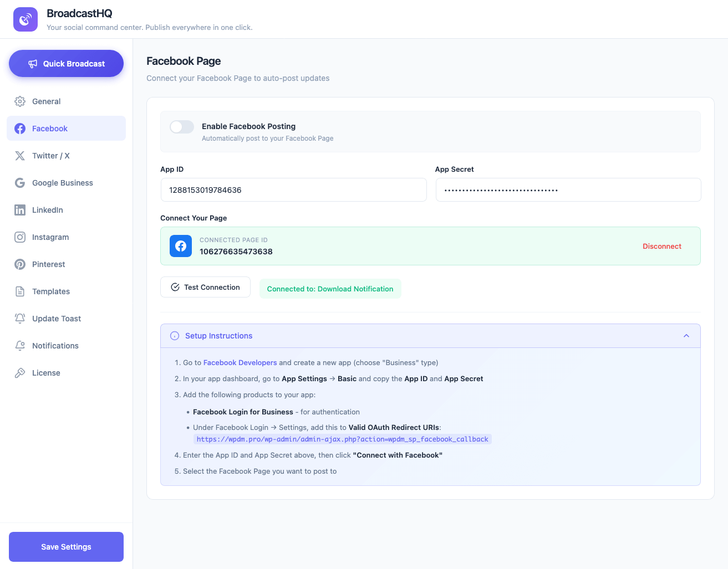Viewport: 728px width, 569px height.
Task: Click Disconnect for the connected page
Action: pyautogui.click(x=661, y=246)
